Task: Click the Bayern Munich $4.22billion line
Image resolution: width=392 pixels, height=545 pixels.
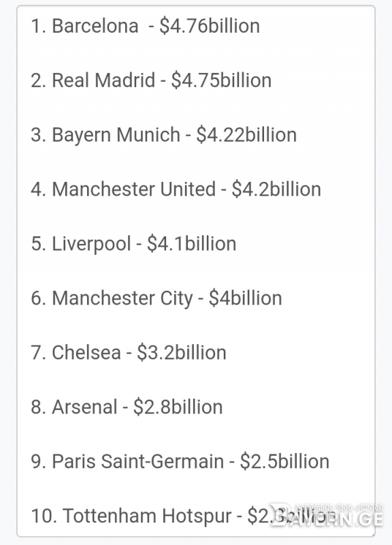Action: click(x=163, y=135)
